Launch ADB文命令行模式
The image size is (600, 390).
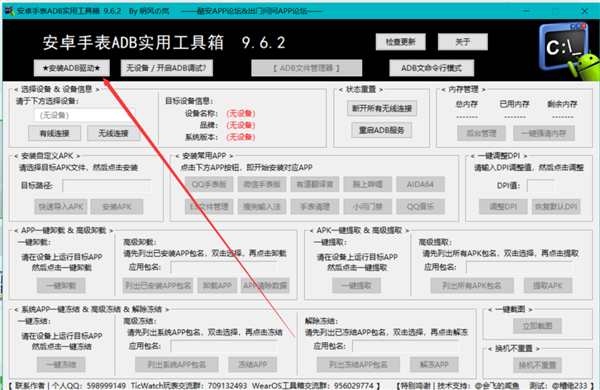point(431,68)
